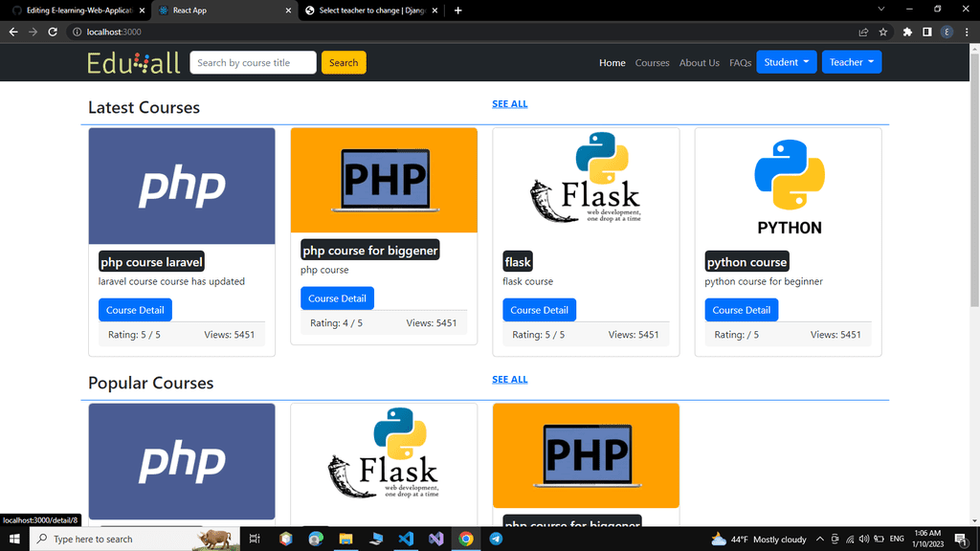Toggle the Chrome side panel
This screenshot has height=551, width=980.
[926, 32]
